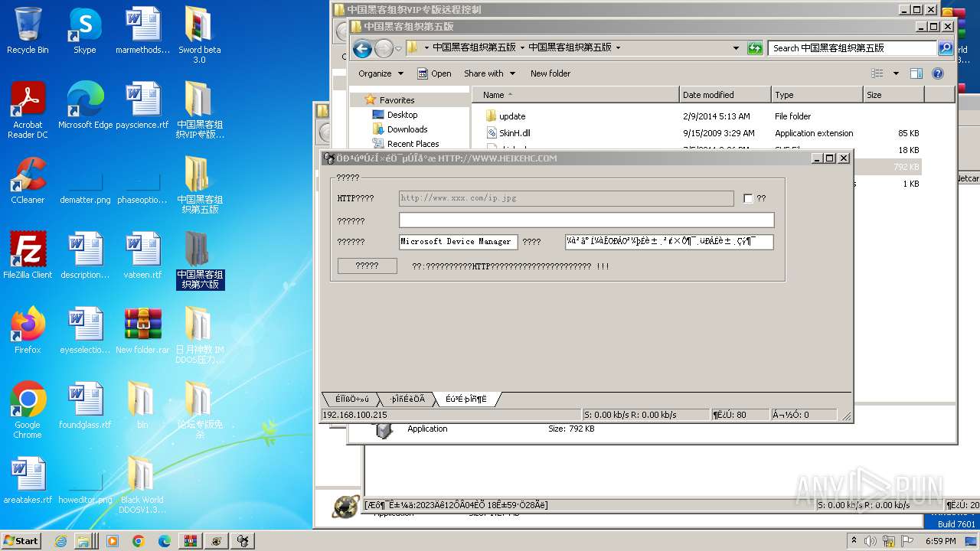The width and height of the screenshot is (980, 551).
Task: Click the taskbar clock showing 6:59 PM
Action: tap(940, 541)
